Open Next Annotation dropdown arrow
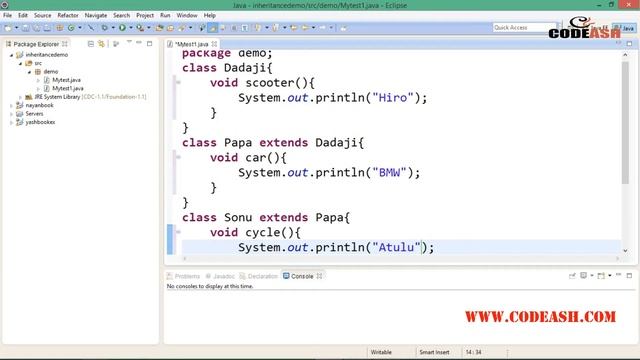 click(267, 28)
